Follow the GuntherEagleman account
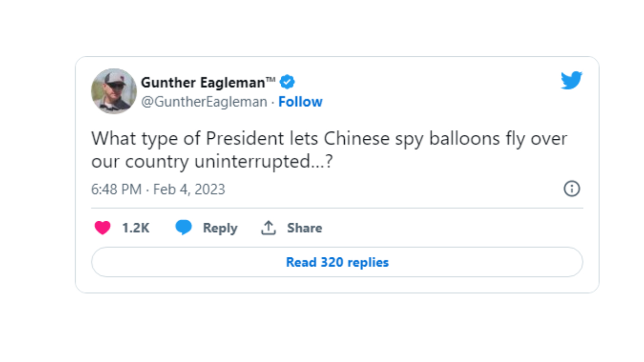Screen dimensions: 644x362 300,102
